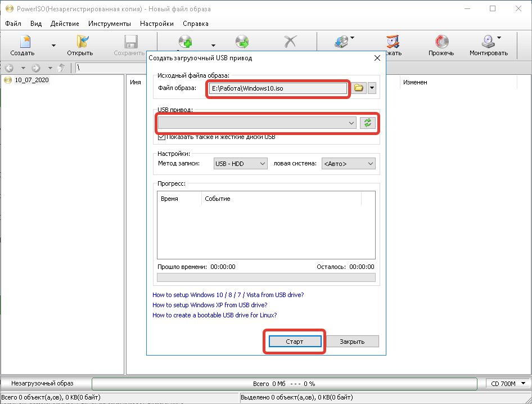Open the Действие menu

pos(65,24)
